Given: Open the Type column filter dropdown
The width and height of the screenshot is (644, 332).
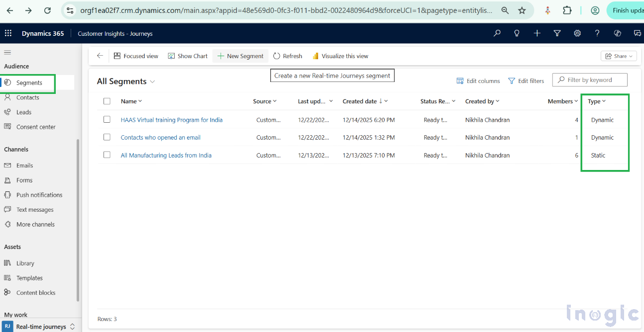Looking at the screenshot, I should coord(603,101).
